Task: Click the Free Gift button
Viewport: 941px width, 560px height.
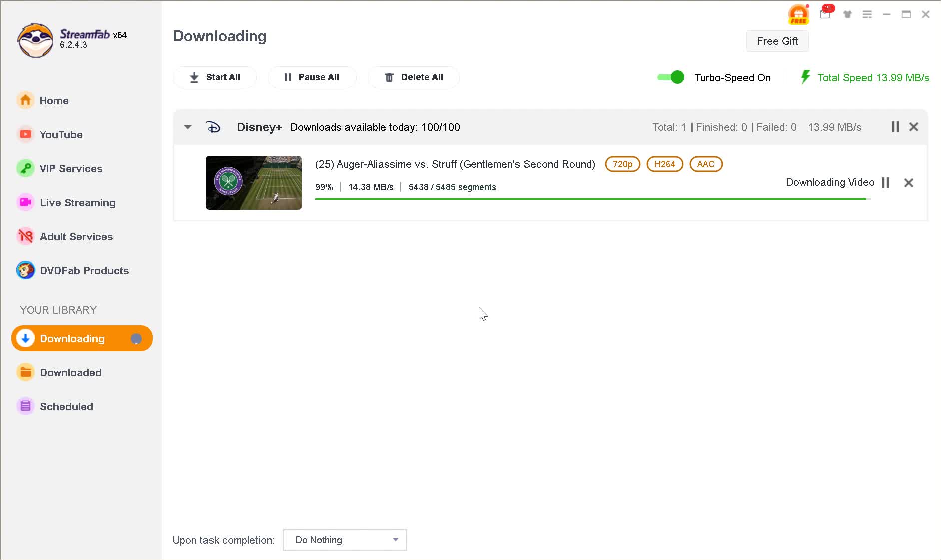Action: (x=777, y=41)
